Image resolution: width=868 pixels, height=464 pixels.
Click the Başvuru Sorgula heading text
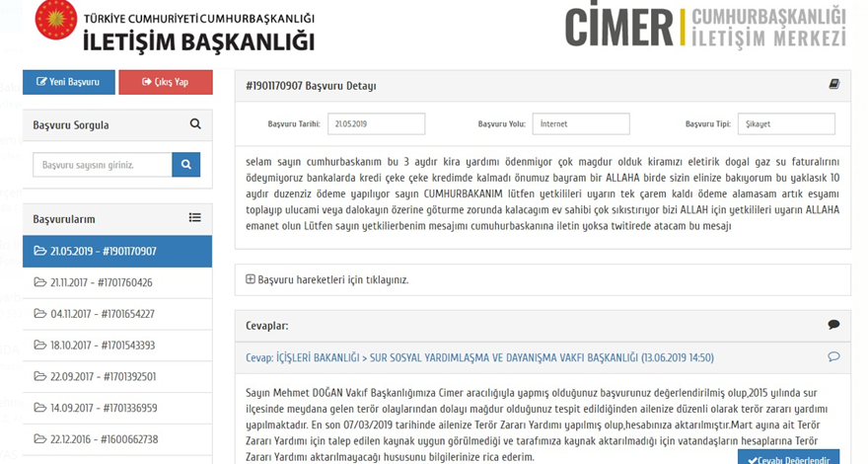pos(71,125)
